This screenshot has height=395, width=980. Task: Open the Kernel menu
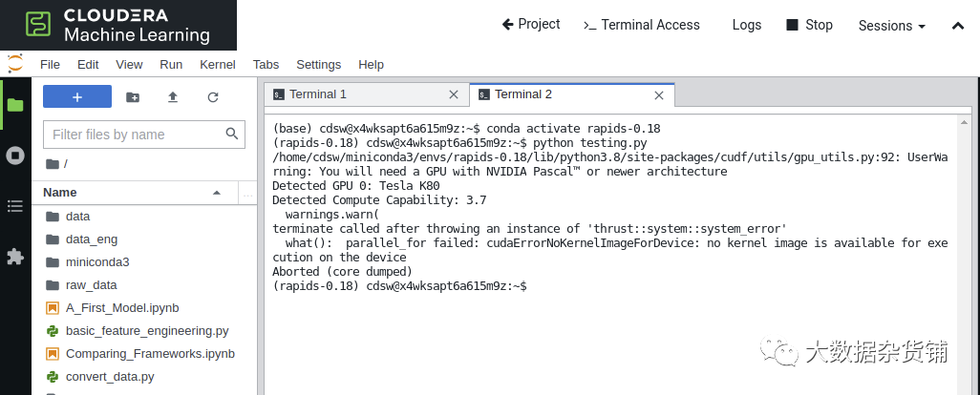[218, 65]
